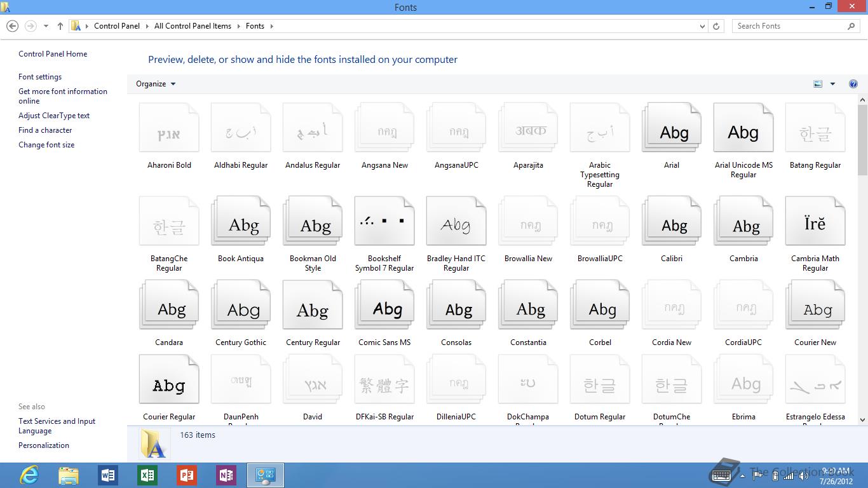
Task: Open the Personalization link
Action: tap(44, 445)
